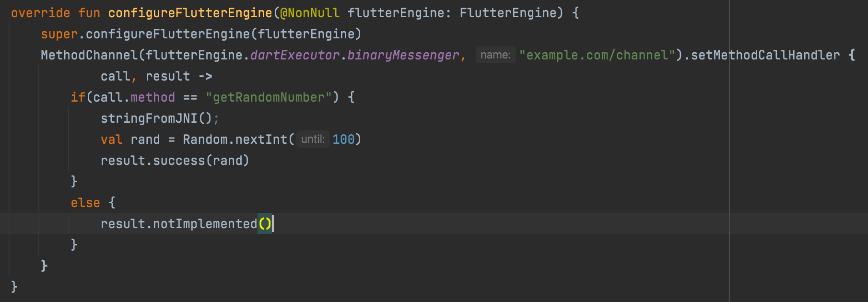Select the override keyword
Image resolution: width=868 pixels, height=302 pixels.
click(41, 13)
